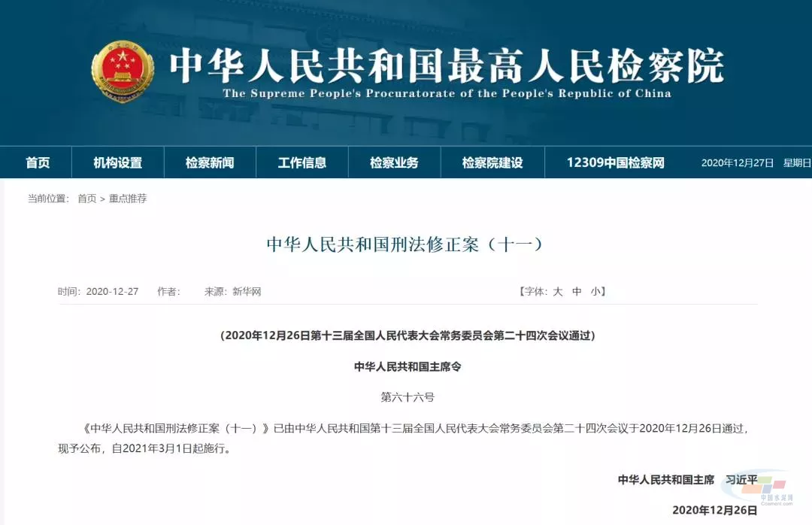Open the 检察院建设 menu
The width and height of the screenshot is (812, 525).
492,162
